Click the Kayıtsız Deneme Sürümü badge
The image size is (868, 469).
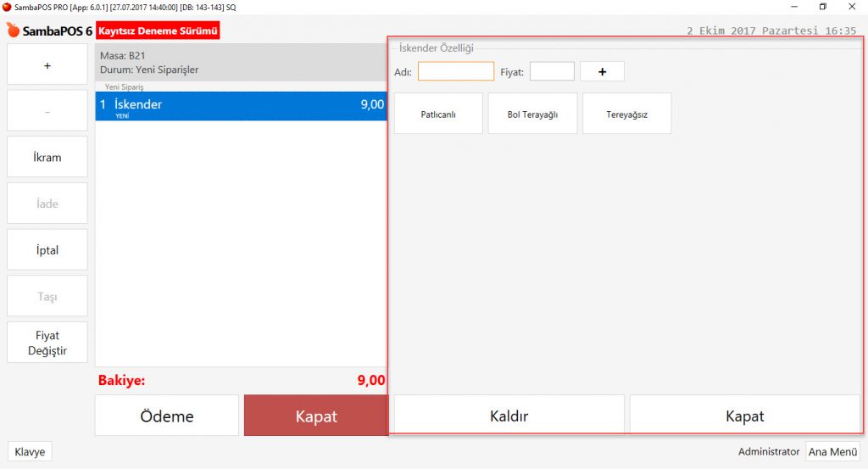point(159,31)
